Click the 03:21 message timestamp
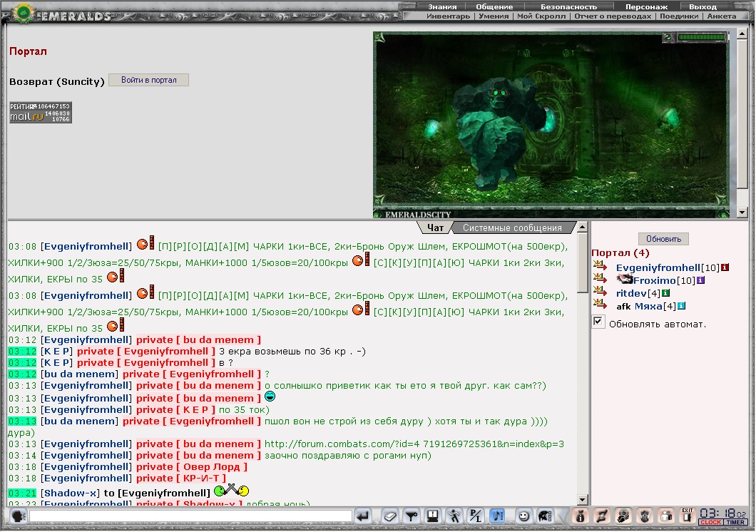The image size is (756, 532). [x=22, y=493]
